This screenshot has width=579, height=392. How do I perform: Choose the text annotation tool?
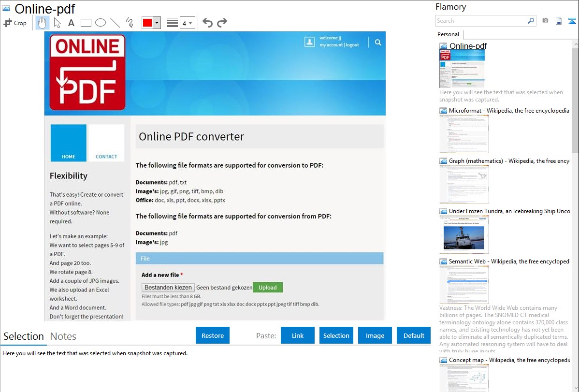[x=71, y=23]
